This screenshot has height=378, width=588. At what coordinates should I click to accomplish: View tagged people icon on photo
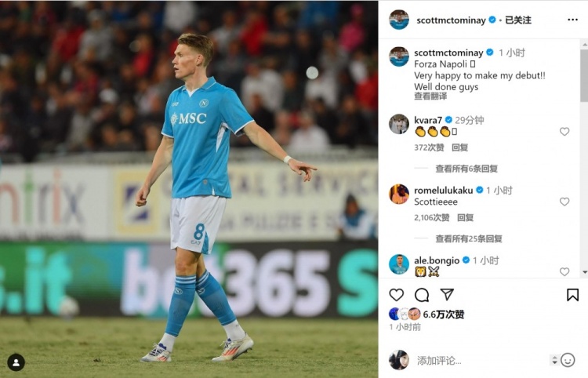[16, 362]
